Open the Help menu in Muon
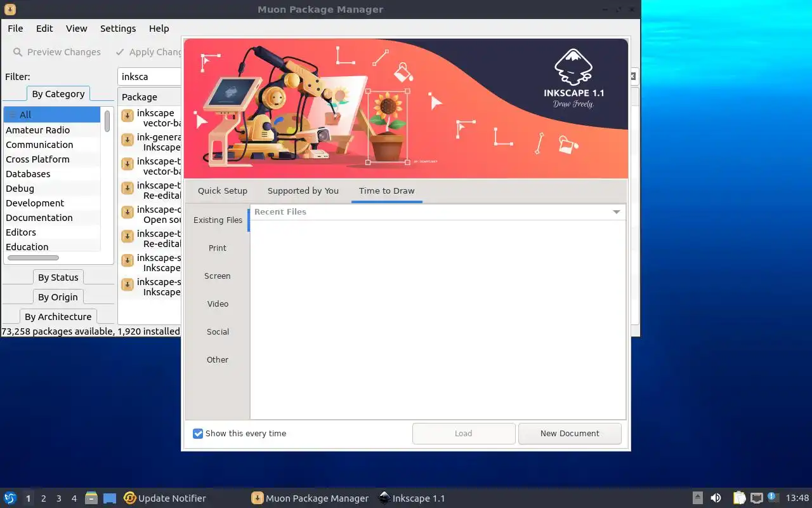This screenshot has height=508, width=812. click(159, 29)
